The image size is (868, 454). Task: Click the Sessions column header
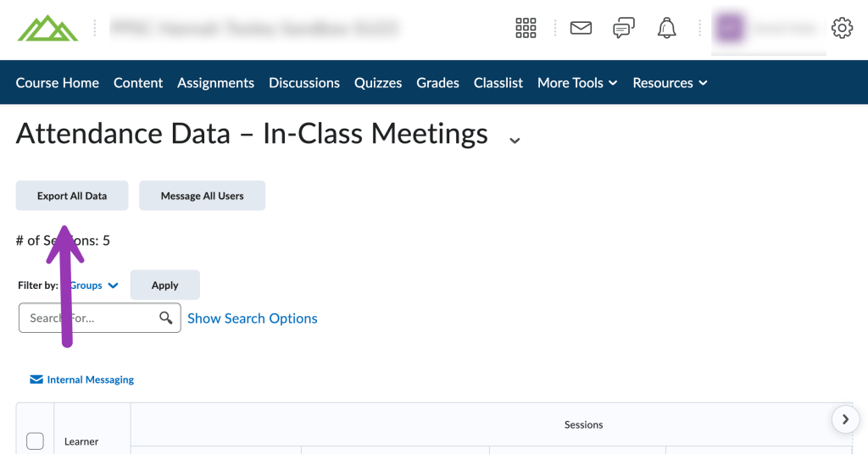583,424
